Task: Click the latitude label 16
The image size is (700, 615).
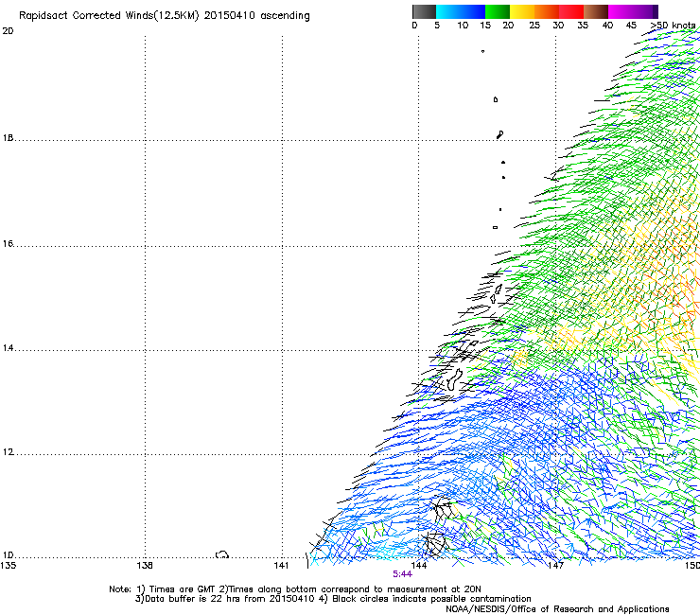Action: tap(8, 243)
